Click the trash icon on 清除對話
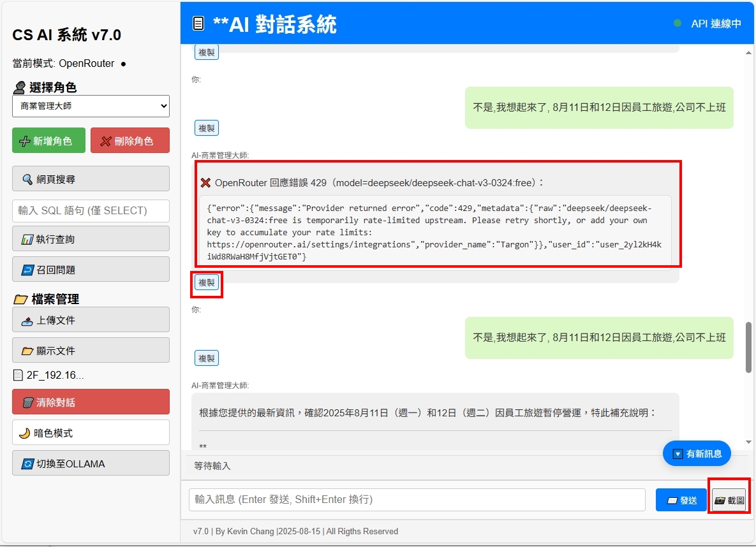The height and width of the screenshot is (547, 756). pyautogui.click(x=29, y=402)
